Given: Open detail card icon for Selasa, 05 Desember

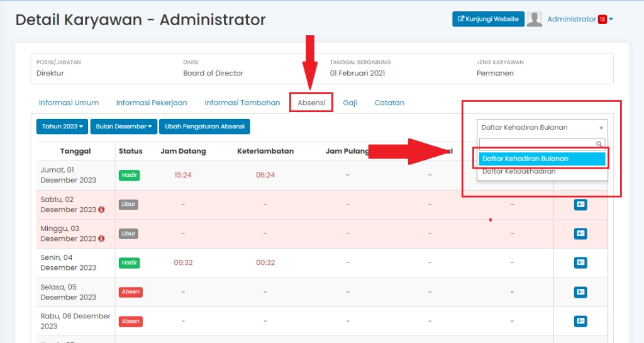Looking at the screenshot, I should coord(580,292).
